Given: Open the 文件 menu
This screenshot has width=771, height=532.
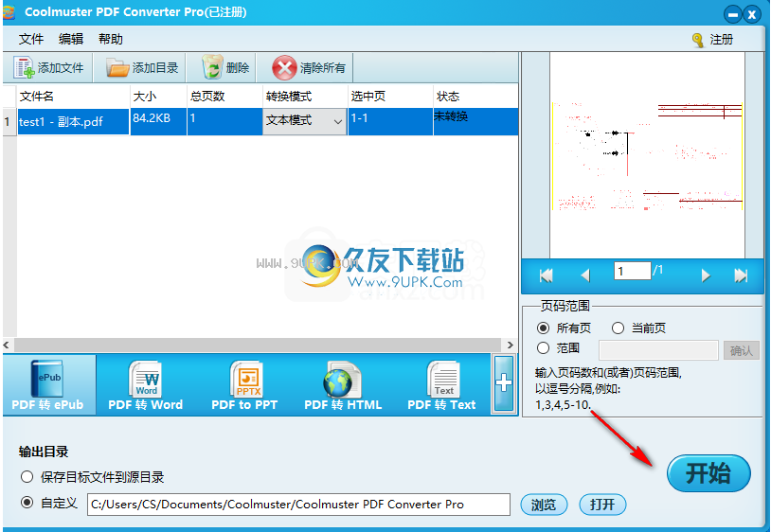Looking at the screenshot, I should [31, 40].
